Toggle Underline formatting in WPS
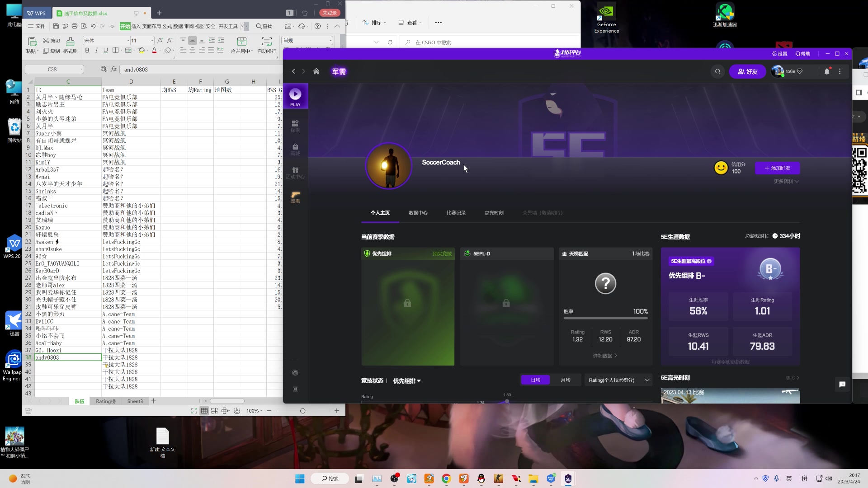This screenshot has height=488, width=868. (105, 51)
